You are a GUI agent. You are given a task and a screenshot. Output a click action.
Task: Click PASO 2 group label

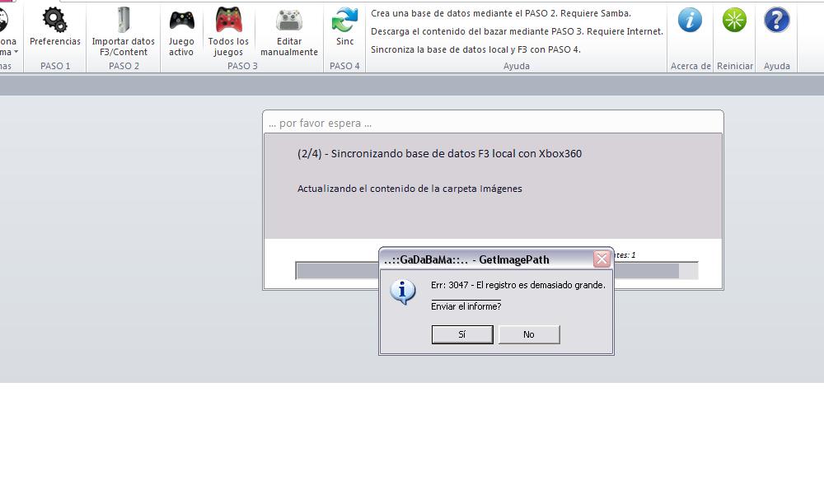tap(124, 66)
